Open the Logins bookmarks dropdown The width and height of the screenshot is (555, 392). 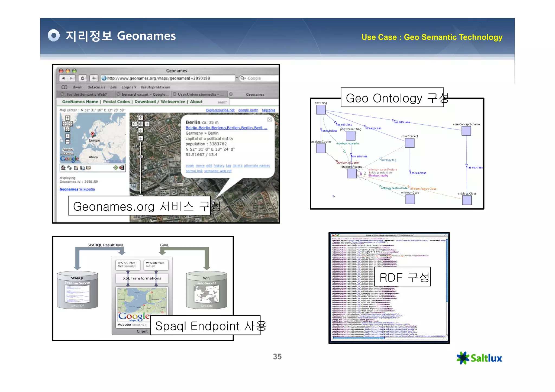click(129, 87)
